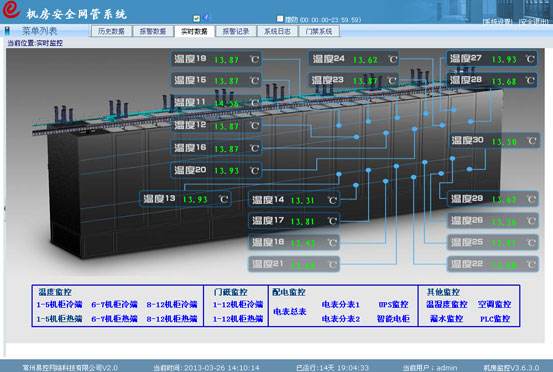Click the 菜单列表 menu list icon

pyautogui.click(x=7, y=31)
